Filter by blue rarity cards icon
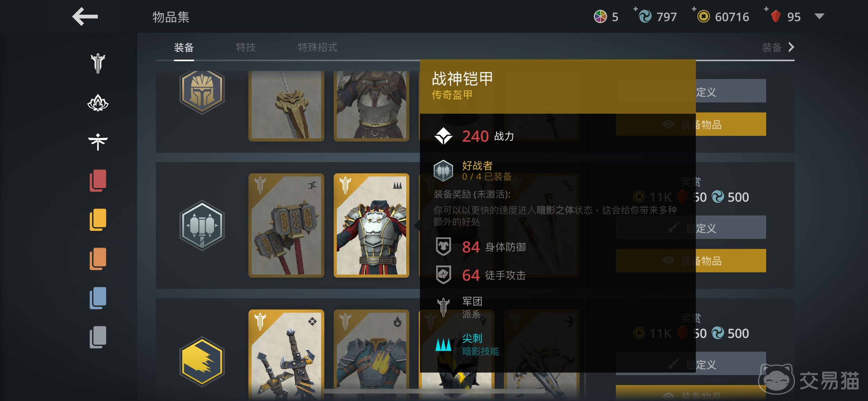The height and width of the screenshot is (401, 868). pyautogui.click(x=98, y=298)
